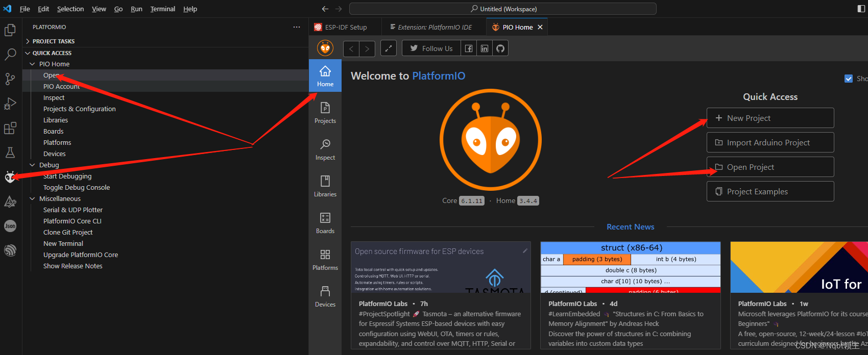This screenshot has width=868, height=355.
Task: Toggle the layout icon in title bar
Action: point(861,9)
